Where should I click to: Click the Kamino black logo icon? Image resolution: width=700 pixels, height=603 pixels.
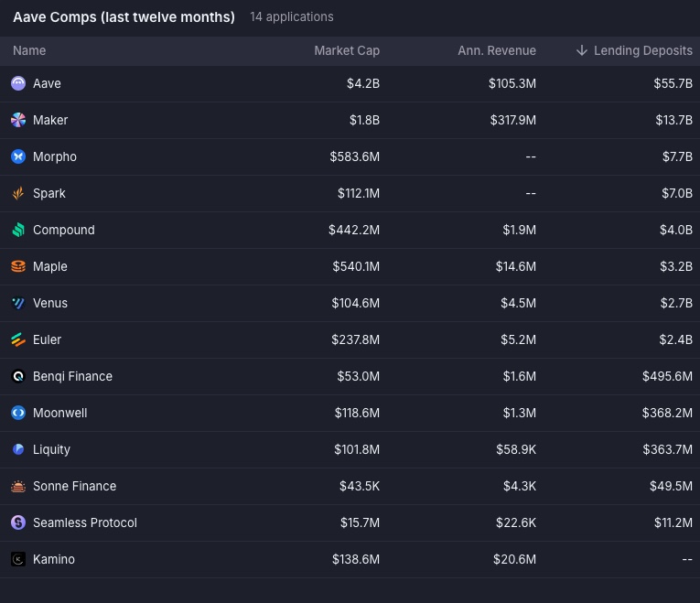(18, 559)
